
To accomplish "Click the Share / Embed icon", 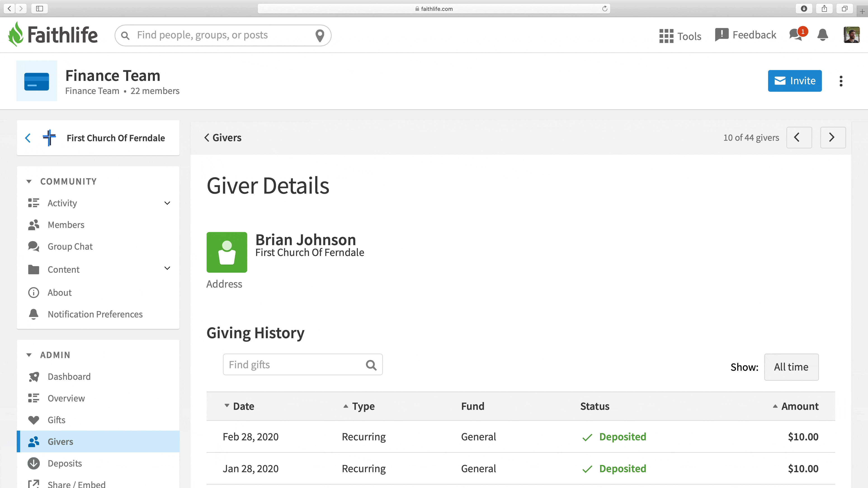I will (x=33, y=484).
